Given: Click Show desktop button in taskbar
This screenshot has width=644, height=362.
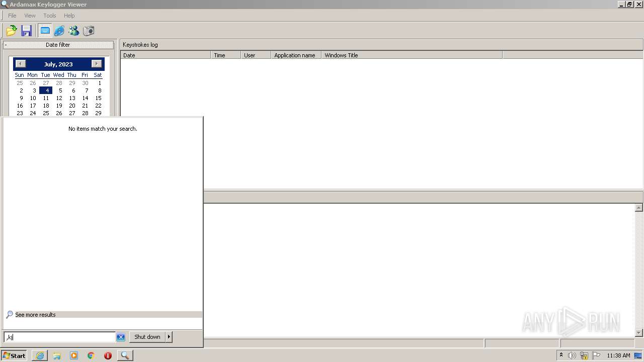Looking at the screenshot, I should point(638,355).
